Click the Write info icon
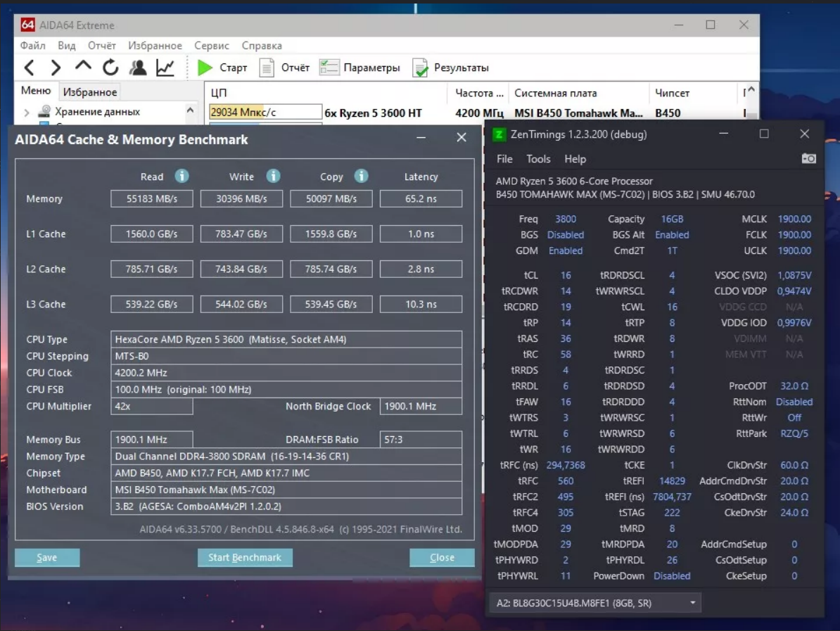The width and height of the screenshot is (840, 631). pyautogui.click(x=273, y=176)
